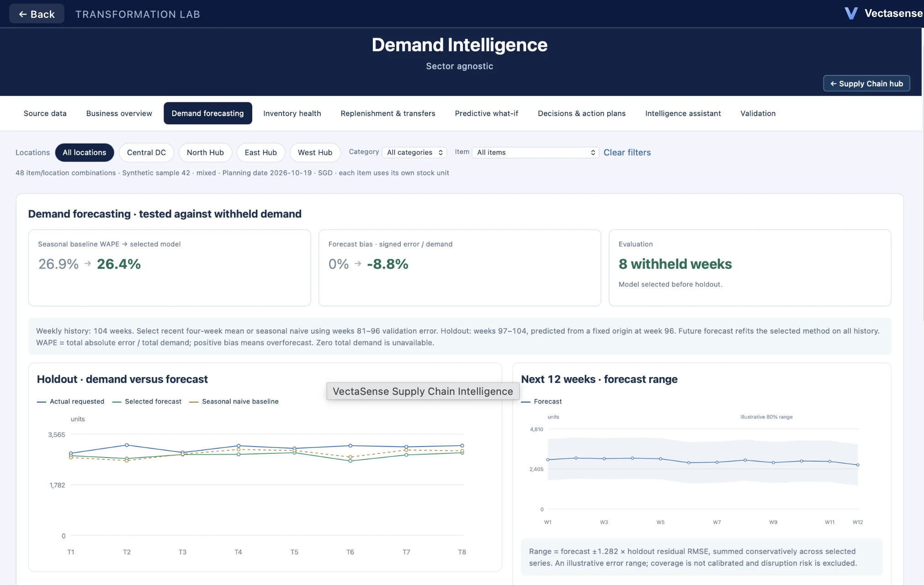Click the W1 forecast data point
The height and width of the screenshot is (585, 924).
tap(548, 460)
